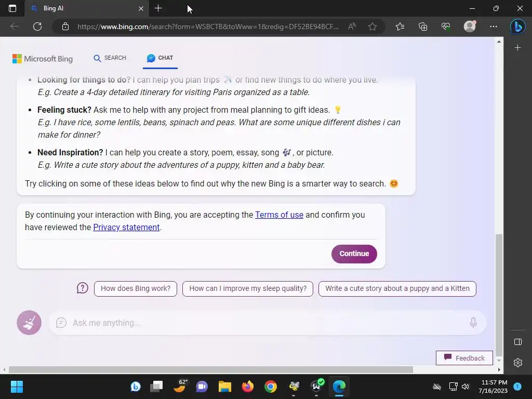Click the New topic broom button
The height and width of the screenshot is (399, 532).
click(x=29, y=323)
